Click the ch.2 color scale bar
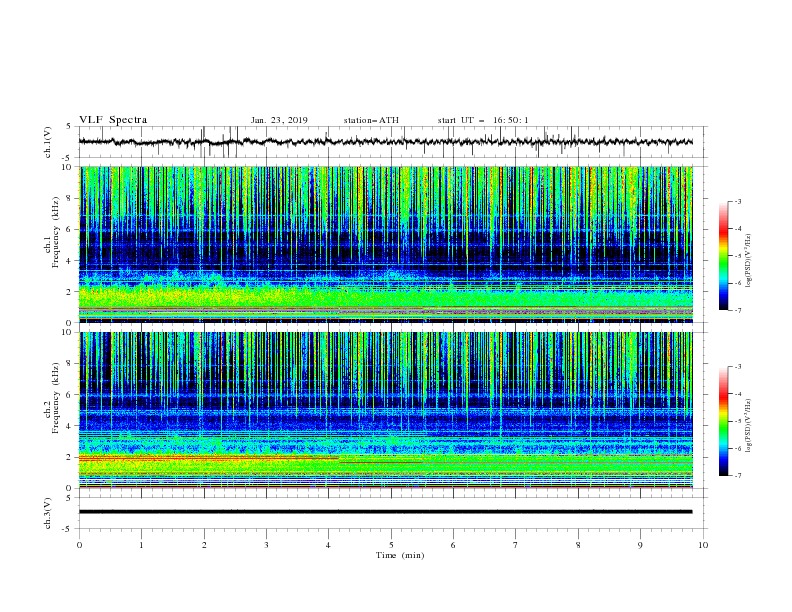The width and height of the screenshot is (792, 612). [x=723, y=421]
